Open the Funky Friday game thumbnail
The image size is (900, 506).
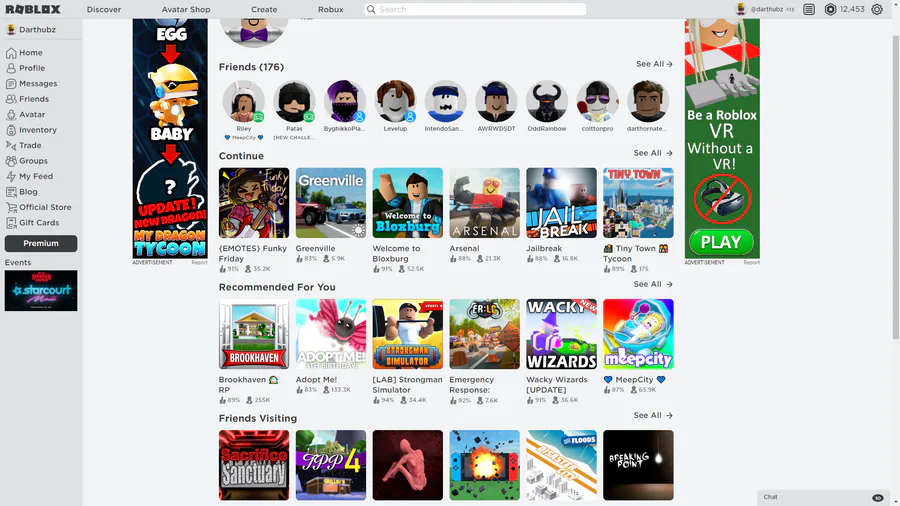(x=254, y=203)
